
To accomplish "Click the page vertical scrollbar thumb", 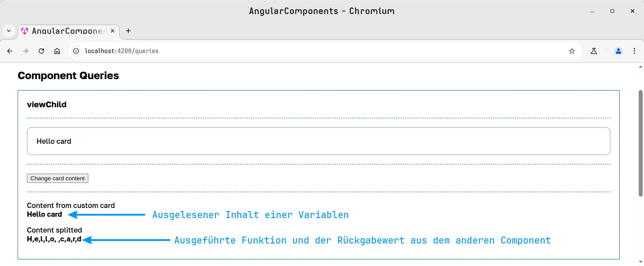I will 640,143.
